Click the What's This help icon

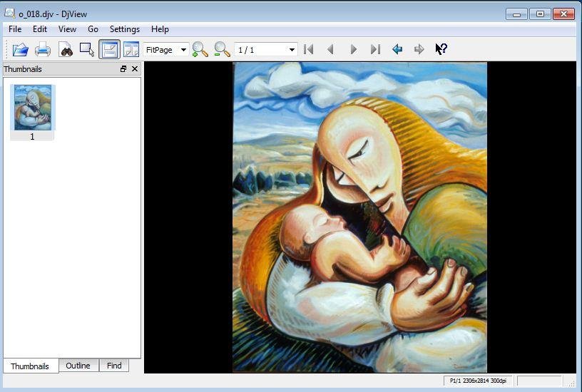pos(441,49)
